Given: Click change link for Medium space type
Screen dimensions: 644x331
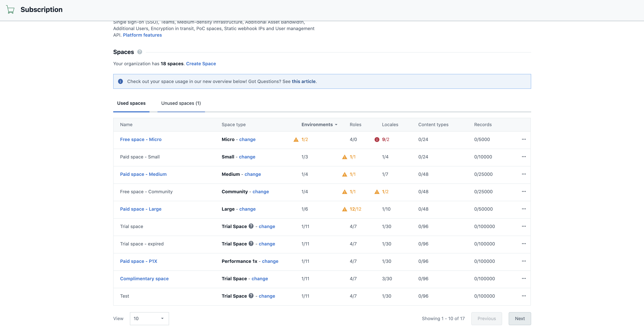Looking at the screenshot, I should (x=253, y=174).
